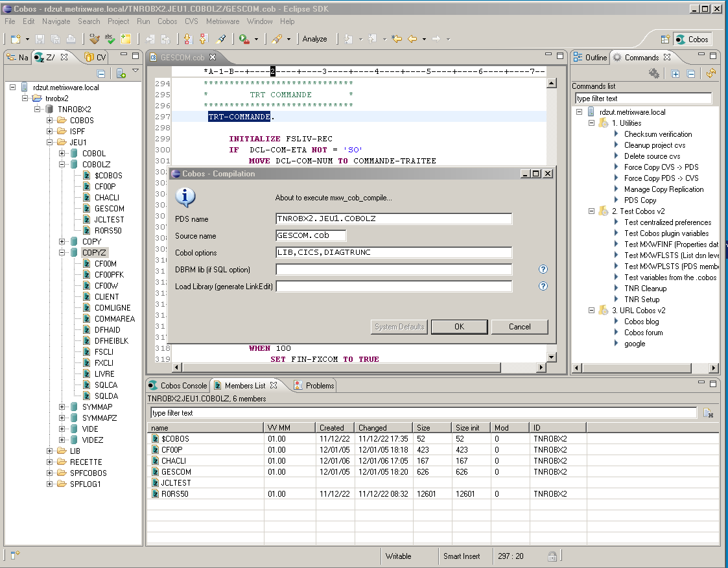Collapse the JEU1 folder node
Image resolution: width=728 pixels, height=568 pixels.
(50, 143)
